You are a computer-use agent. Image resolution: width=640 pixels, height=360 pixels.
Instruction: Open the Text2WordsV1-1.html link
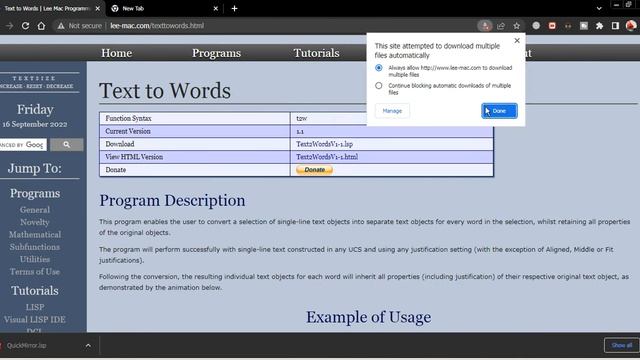coord(327,157)
